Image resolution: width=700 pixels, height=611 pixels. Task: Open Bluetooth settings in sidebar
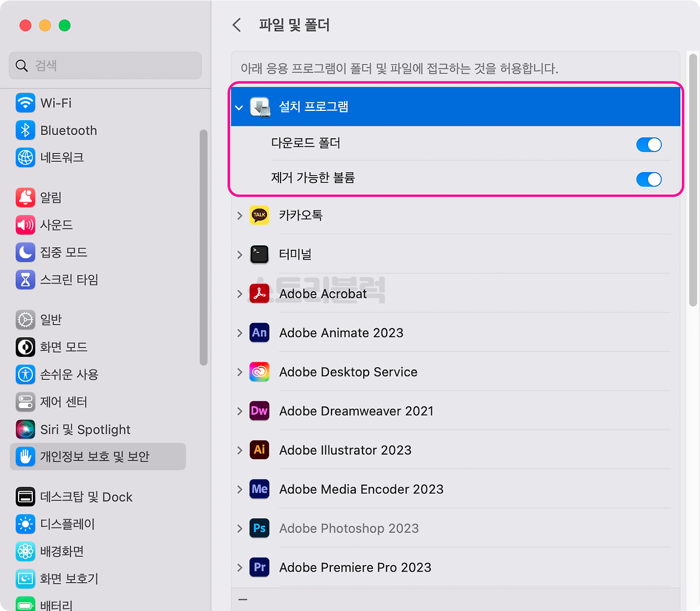point(68,131)
